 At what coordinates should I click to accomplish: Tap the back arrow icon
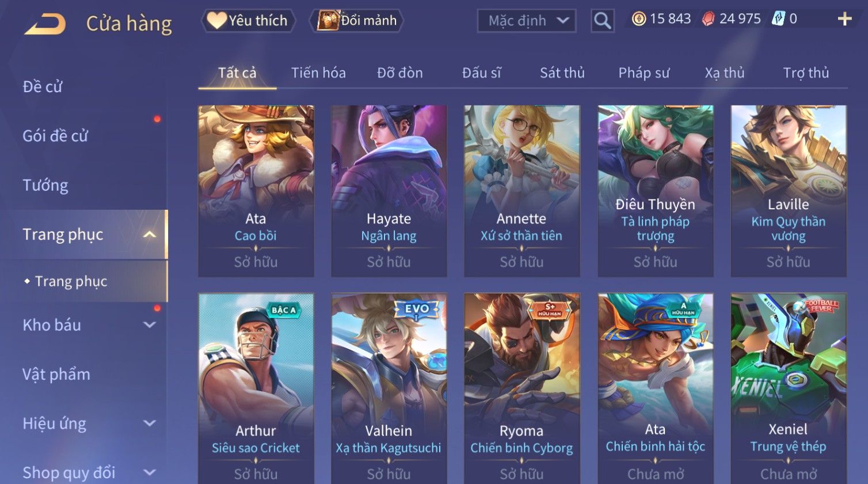[x=45, y=24]
